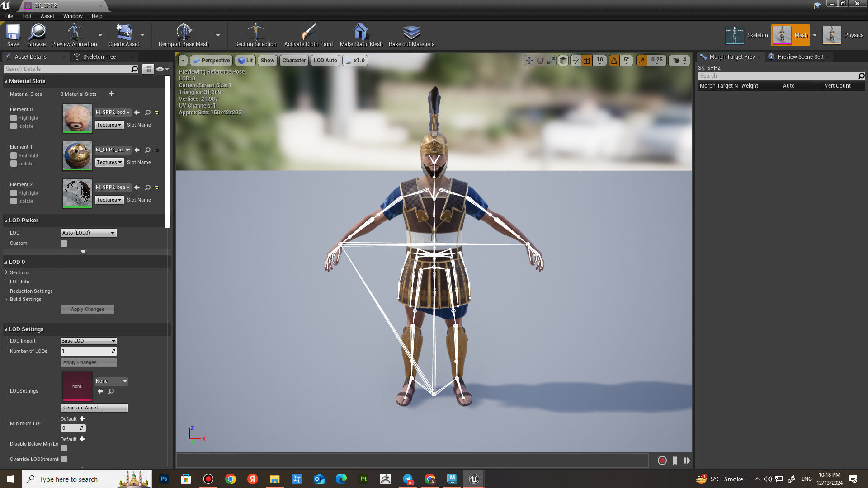
Task: Click Element 0 material sphere thumbnail
Action: (77, 118)
